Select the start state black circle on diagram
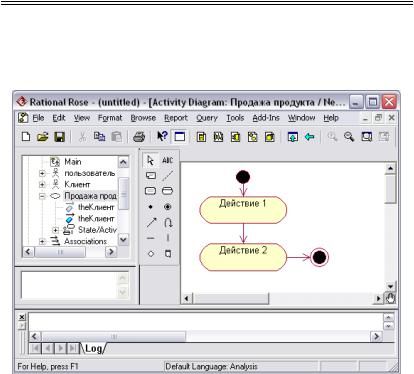This screenshot has height=374, width=414. 243,177
